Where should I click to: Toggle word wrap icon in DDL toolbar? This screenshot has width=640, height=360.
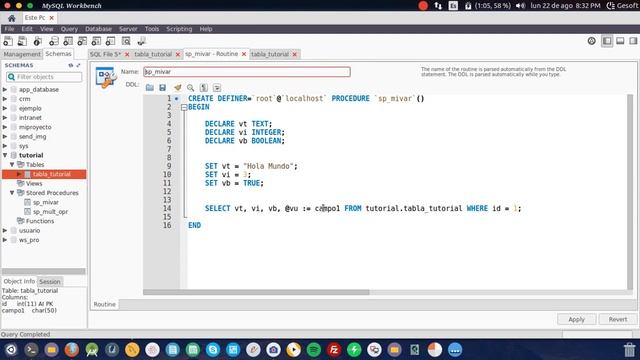(217, 87)
